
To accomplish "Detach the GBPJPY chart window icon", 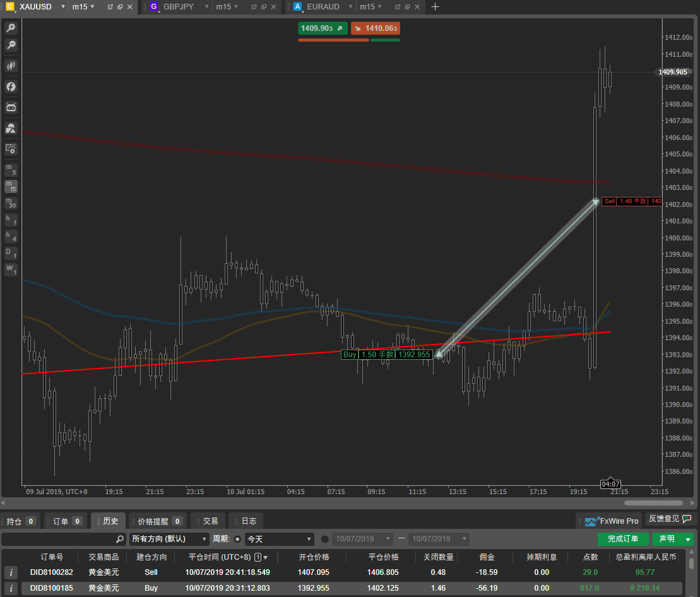I will coord(254,7).
